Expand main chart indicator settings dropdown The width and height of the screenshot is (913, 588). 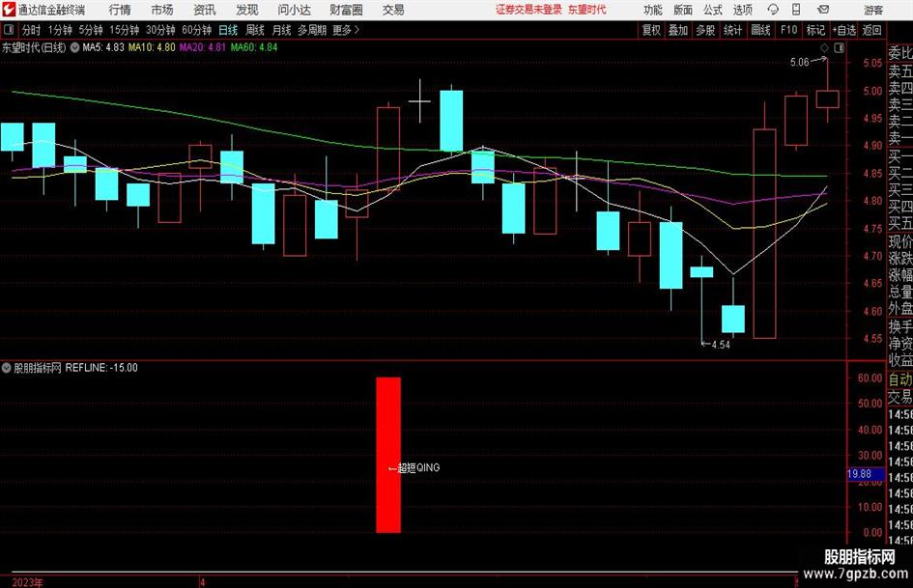pos(74,47)
